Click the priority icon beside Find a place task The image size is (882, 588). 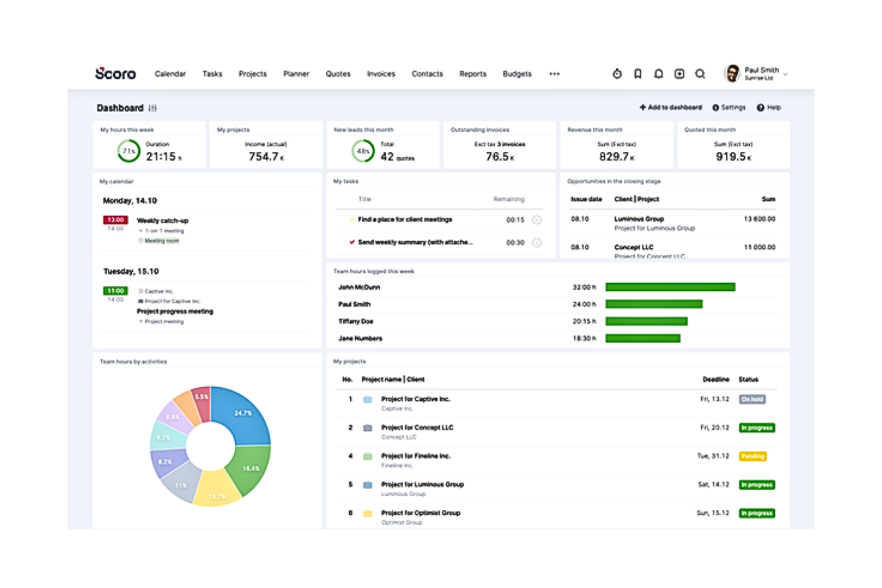[352, 219]
